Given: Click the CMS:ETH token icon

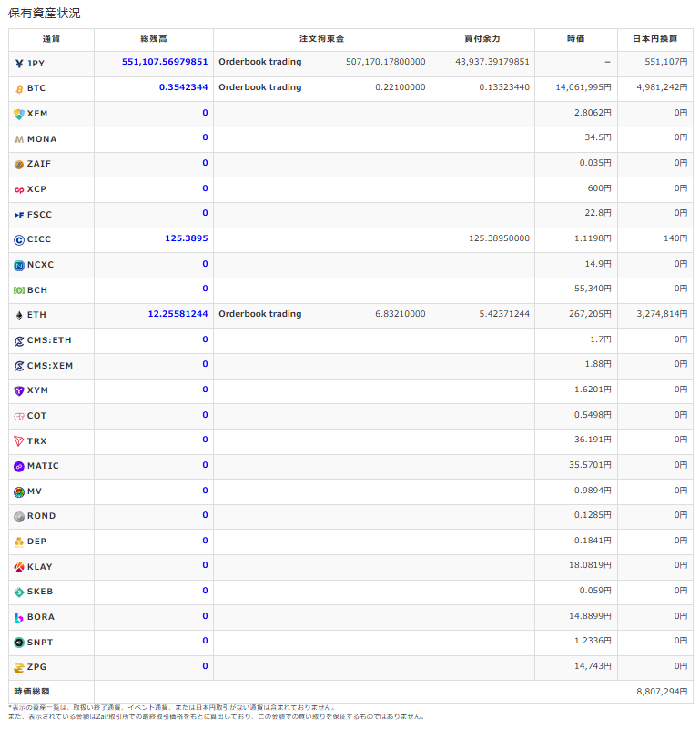Looking at the screenshot, I should pyautogui.click(x=19, y=341).
